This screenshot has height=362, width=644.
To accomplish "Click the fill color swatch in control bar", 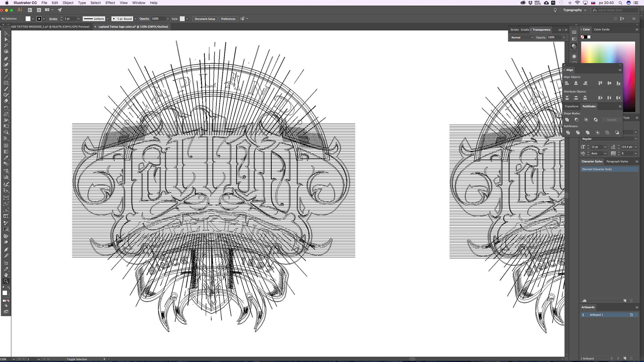I will [28, 19].
